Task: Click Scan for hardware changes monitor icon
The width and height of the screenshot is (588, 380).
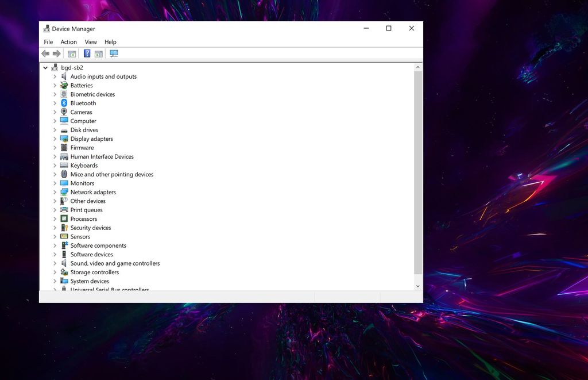Action: coord(114,53)
